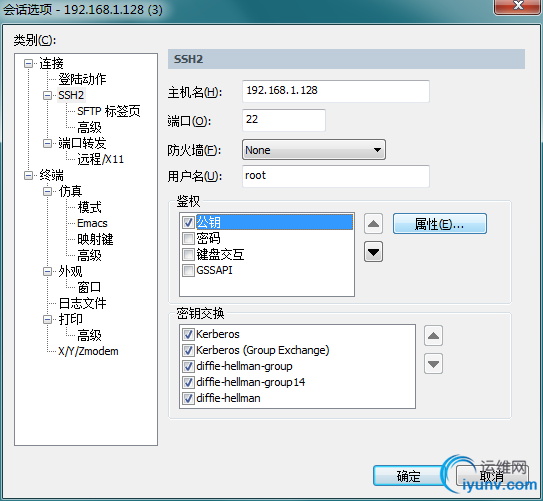Click the 用户名 username field
The width and height of the screenshot is (543, 501).
coord(336,176)
